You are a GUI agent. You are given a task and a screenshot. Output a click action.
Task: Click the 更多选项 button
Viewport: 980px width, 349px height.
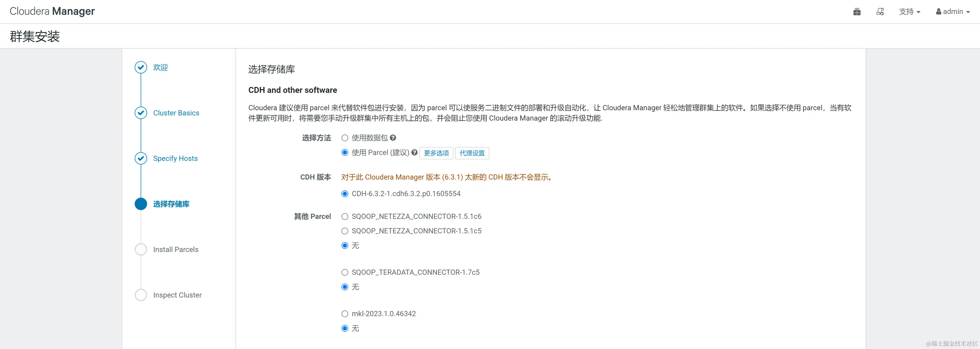(436, 153)
